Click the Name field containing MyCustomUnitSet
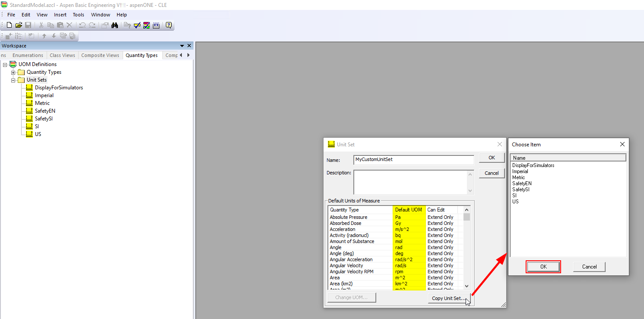Image resolution: width=644 pixels, height=319 pixels. (x=413, y=159)
